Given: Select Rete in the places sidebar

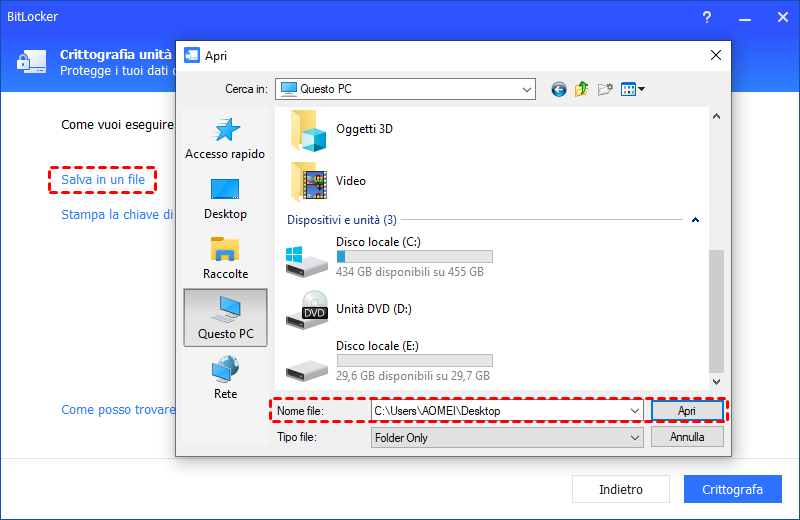Looking at the screenshot, I should coord(225,378).
